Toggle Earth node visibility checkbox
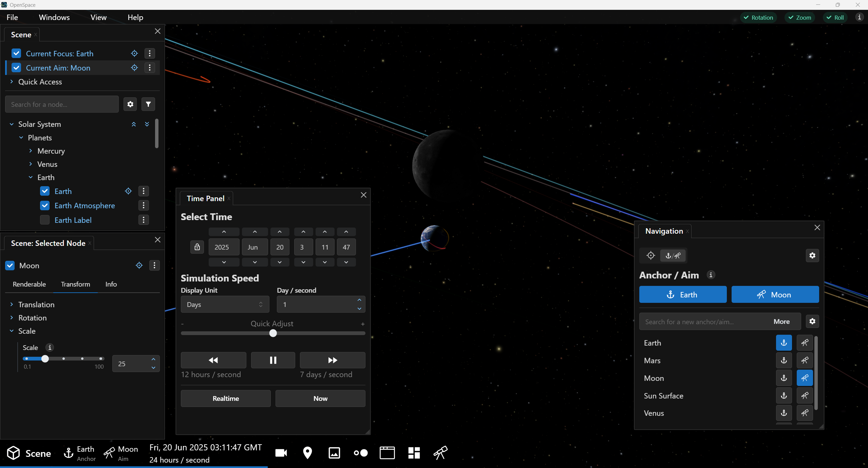Viewport: 868px width, 468px height. coord(45,191)
